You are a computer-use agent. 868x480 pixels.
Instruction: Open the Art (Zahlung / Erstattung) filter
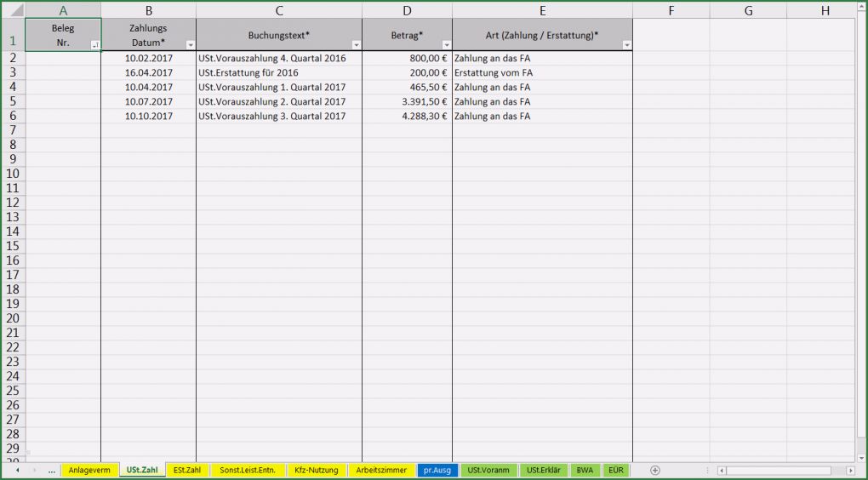(x=626, y=45)
